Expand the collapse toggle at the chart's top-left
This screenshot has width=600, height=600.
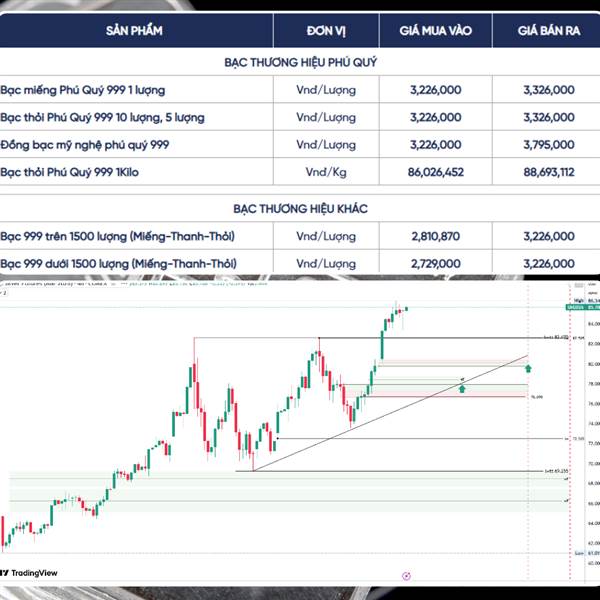(x=3, y=293)
